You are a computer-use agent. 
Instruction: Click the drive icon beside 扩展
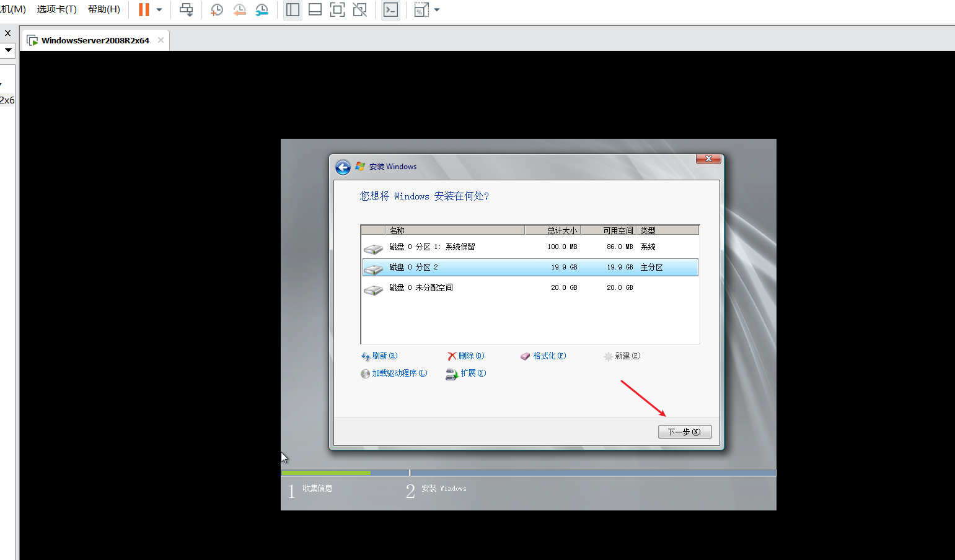point(452,374)
